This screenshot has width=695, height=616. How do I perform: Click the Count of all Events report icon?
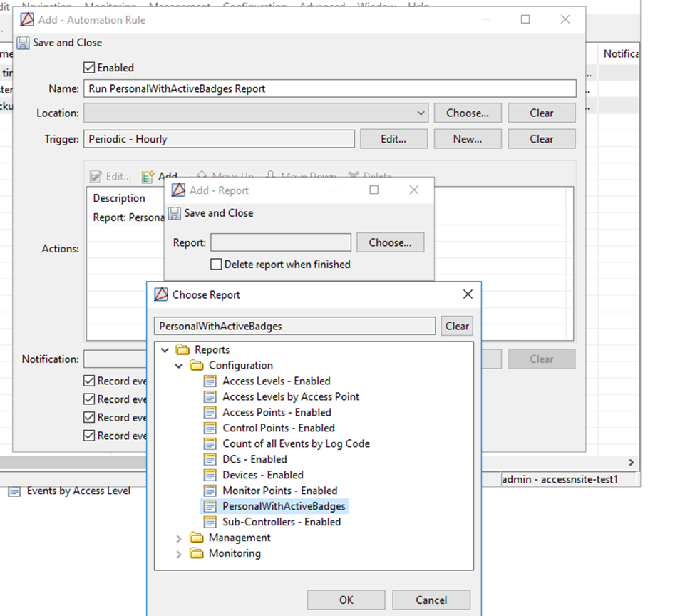210,443
